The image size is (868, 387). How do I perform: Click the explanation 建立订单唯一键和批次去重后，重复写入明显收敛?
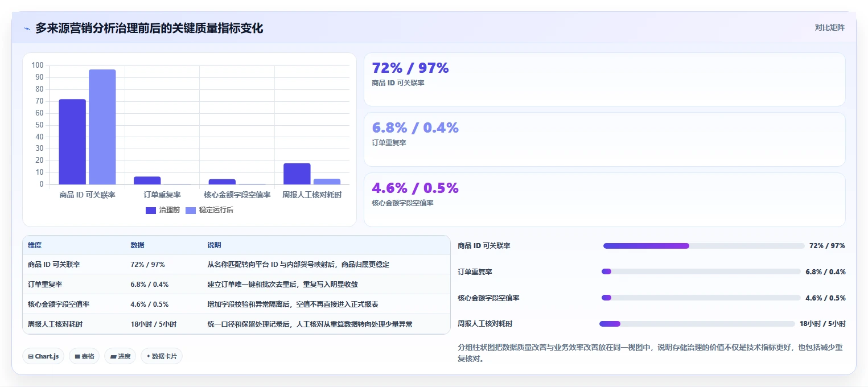pos(282,285)
